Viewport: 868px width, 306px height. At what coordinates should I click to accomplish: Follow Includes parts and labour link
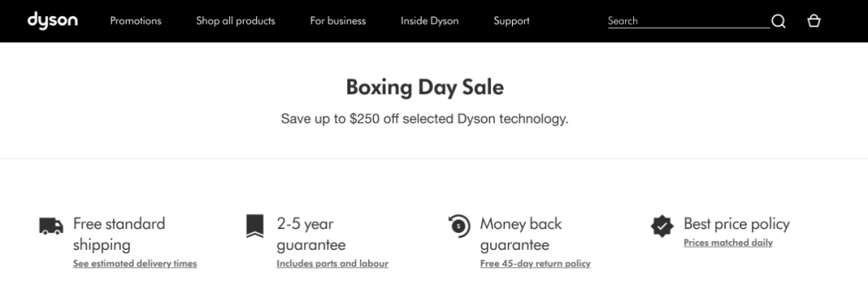pyautogui.click(x=332, y=263)
